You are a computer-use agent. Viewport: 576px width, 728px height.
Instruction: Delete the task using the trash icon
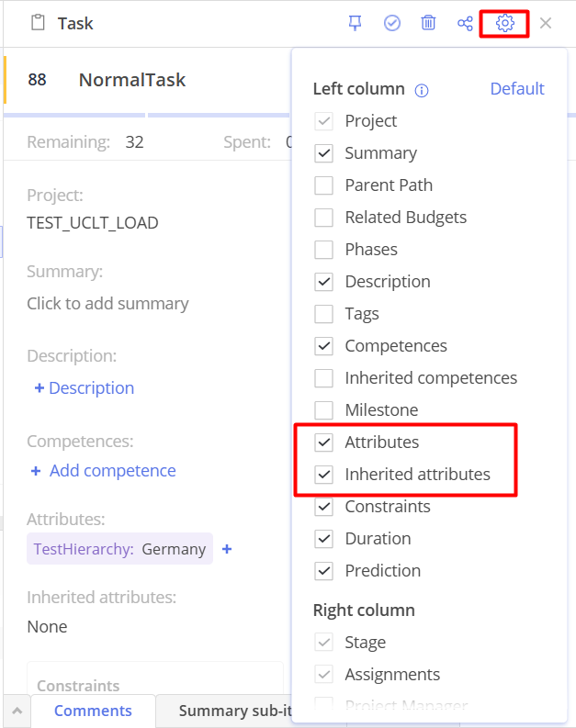click(428, 23)
